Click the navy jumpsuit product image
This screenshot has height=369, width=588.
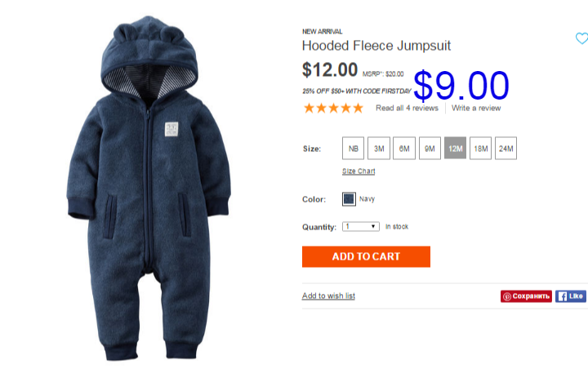149,189
